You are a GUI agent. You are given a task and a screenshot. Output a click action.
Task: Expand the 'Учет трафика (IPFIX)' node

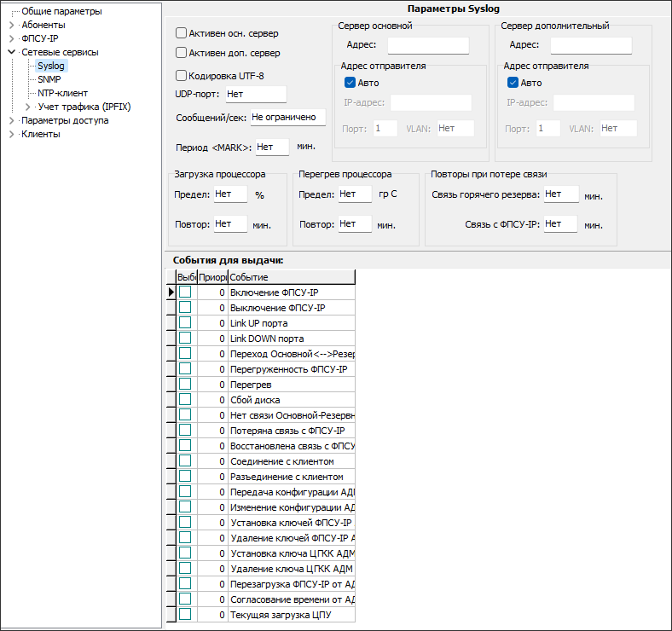pyautogui.click(x=28, y=107)
